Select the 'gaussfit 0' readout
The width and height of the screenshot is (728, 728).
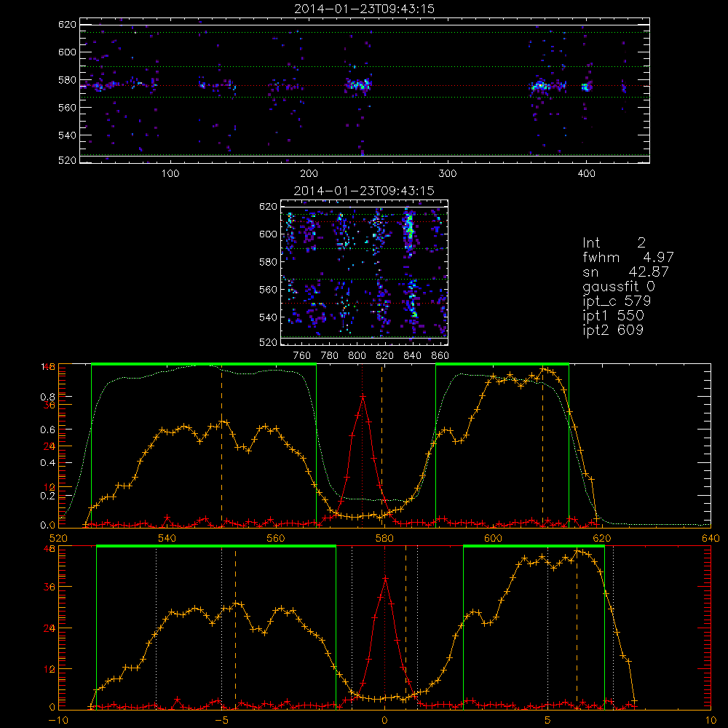click(618, 286)
